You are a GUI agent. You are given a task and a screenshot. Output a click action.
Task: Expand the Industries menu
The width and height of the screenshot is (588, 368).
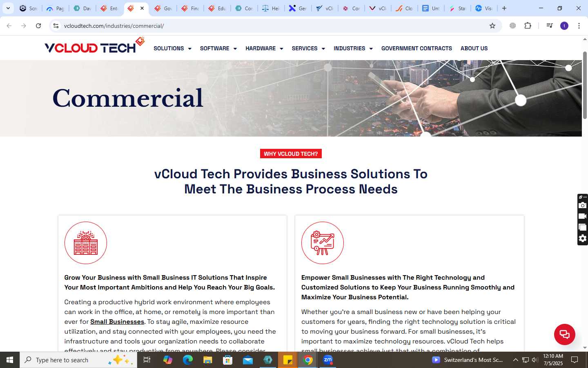point(353,48)
